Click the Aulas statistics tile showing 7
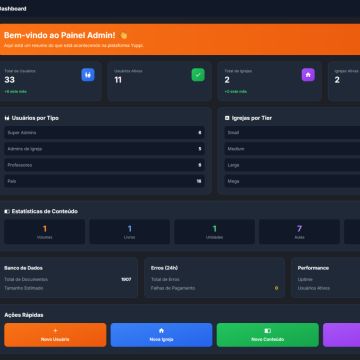This screenshot has width=360, height=360. click(299, 232)
